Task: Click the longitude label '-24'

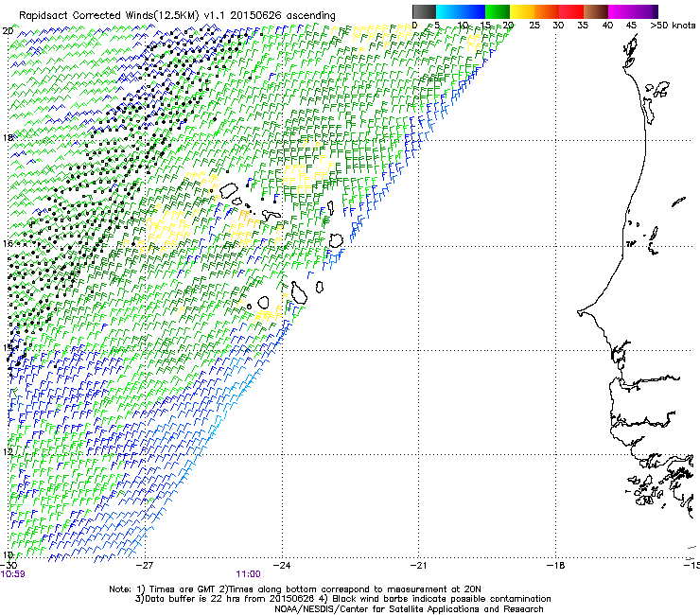Action: coord(282,566)
